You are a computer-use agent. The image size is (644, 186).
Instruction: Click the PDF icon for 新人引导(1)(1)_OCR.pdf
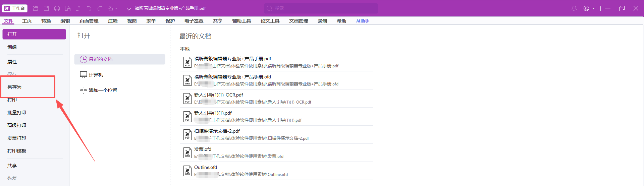(187, 99)
